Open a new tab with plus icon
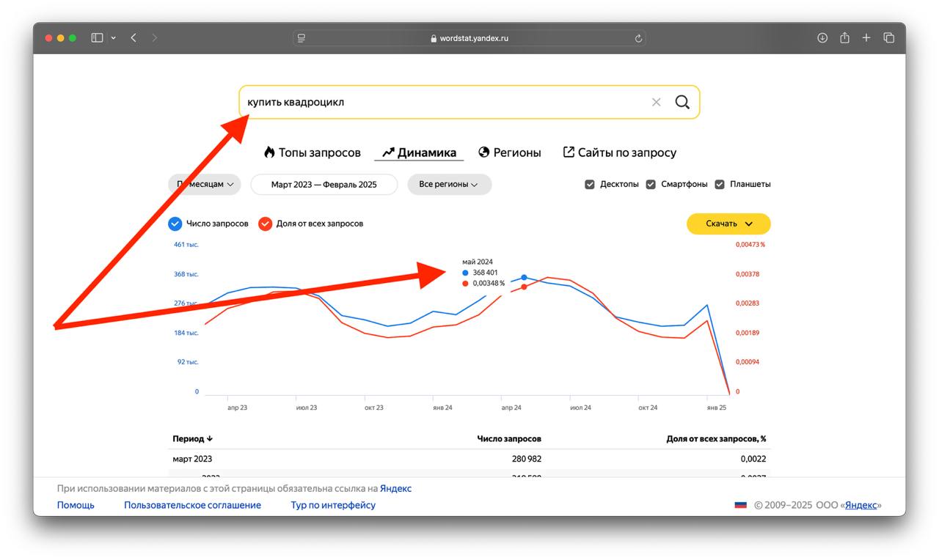 click(866, 38)
